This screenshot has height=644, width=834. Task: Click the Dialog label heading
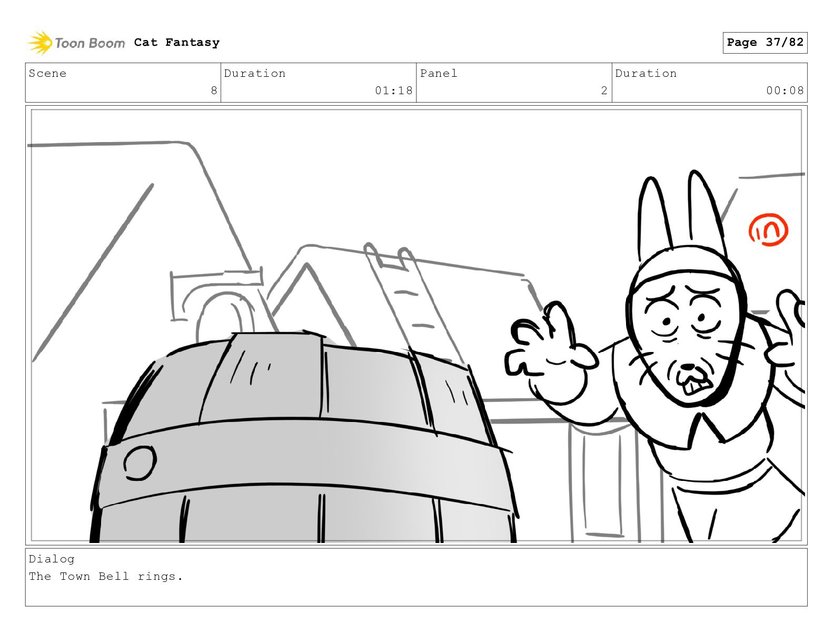click(x=52, y=559)
